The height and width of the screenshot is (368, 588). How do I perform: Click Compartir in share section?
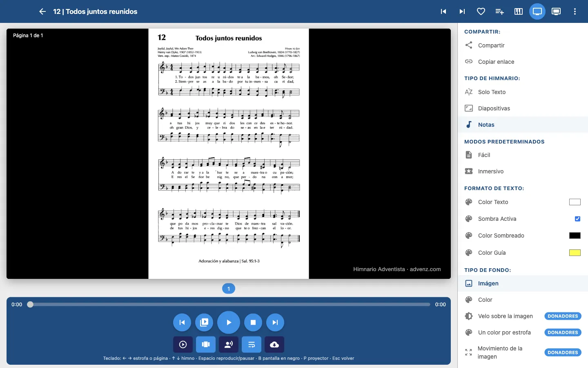(523, 45)
